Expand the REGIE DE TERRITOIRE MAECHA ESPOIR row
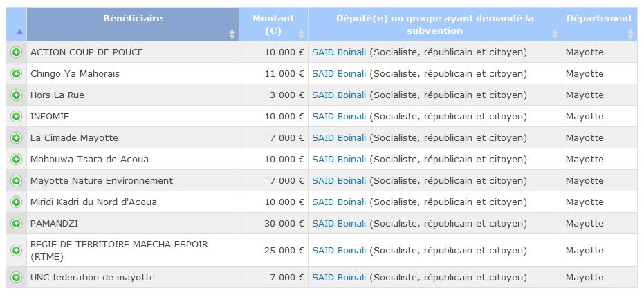Screen dimensions: 644x297 (16, 250)
